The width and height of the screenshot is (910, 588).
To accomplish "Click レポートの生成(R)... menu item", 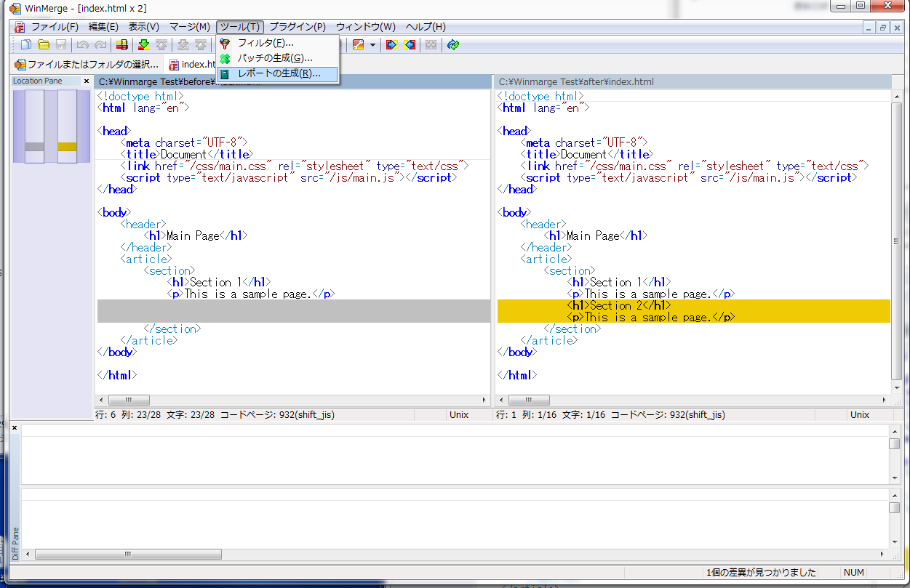I will click(x=279, y=73).
